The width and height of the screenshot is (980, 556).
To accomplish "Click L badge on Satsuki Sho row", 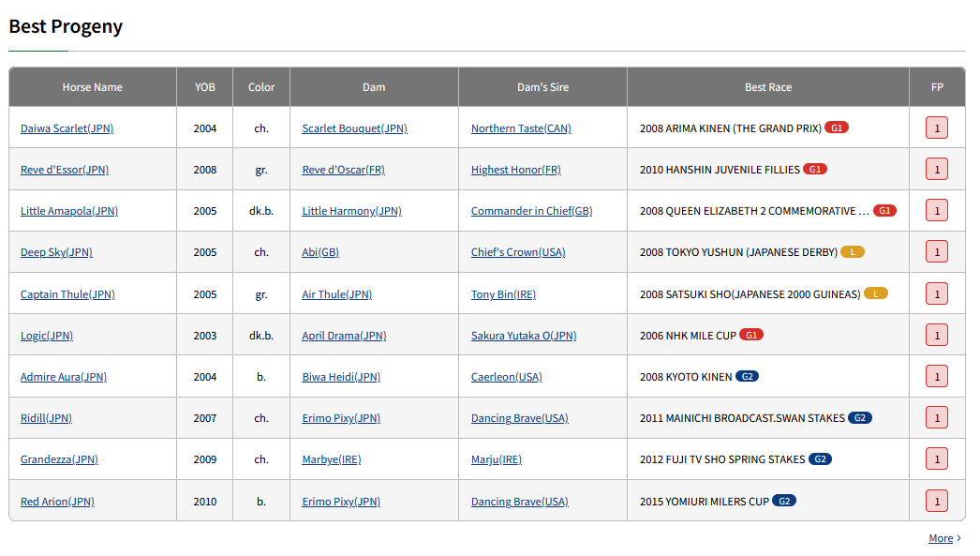I will (x=876, y=293).
